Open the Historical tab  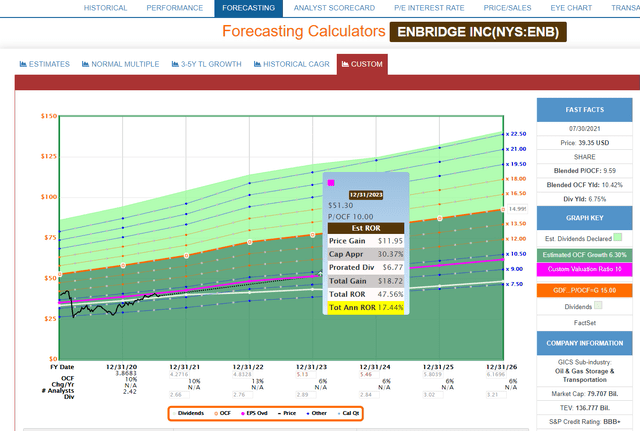pyautogui.click(x=105, y=8)
